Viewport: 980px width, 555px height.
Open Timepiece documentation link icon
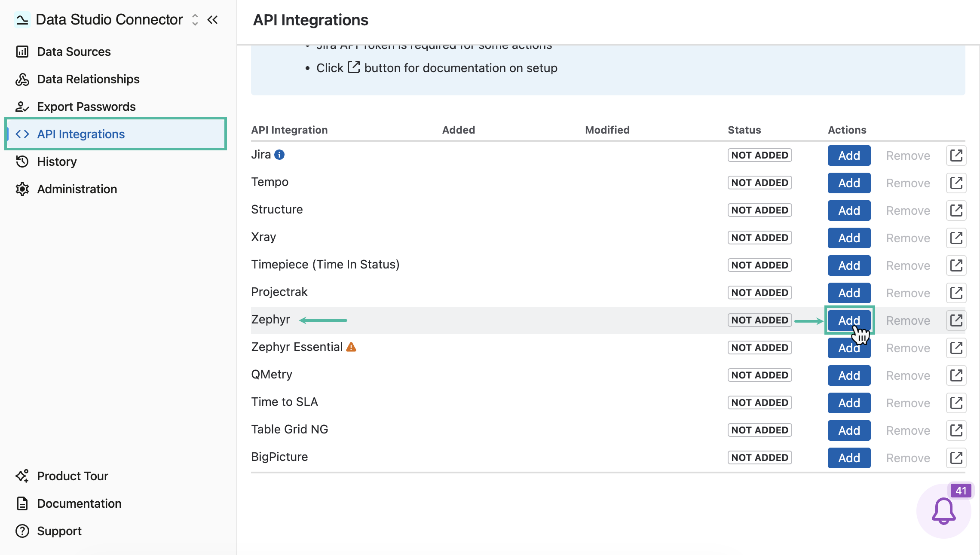pos(956,265)
